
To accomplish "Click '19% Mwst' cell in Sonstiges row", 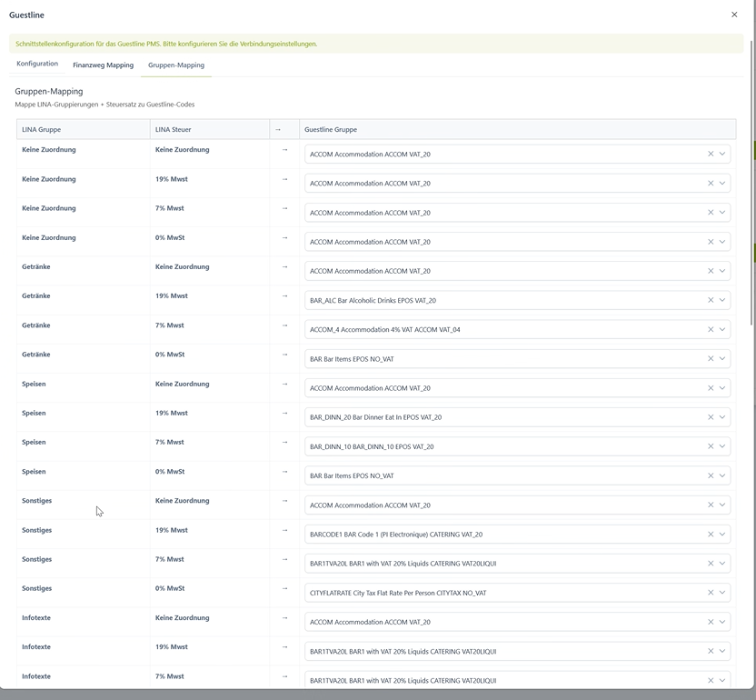I will (172, 530).
